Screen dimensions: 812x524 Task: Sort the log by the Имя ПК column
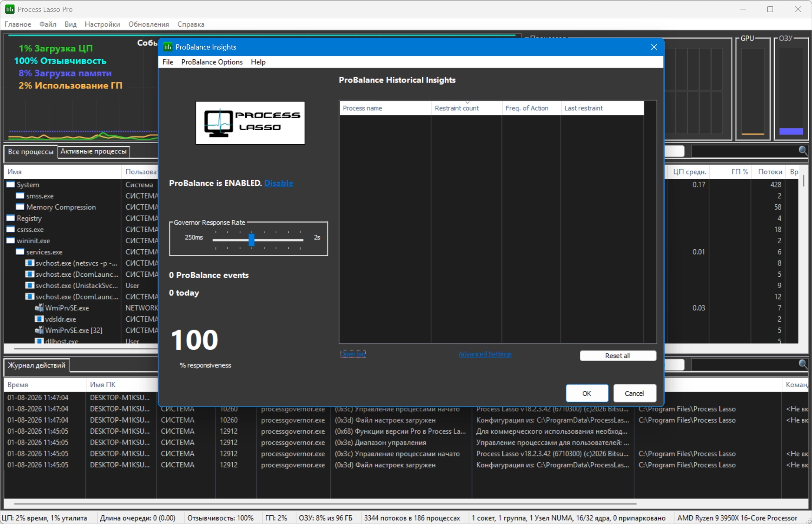(122, 385)
